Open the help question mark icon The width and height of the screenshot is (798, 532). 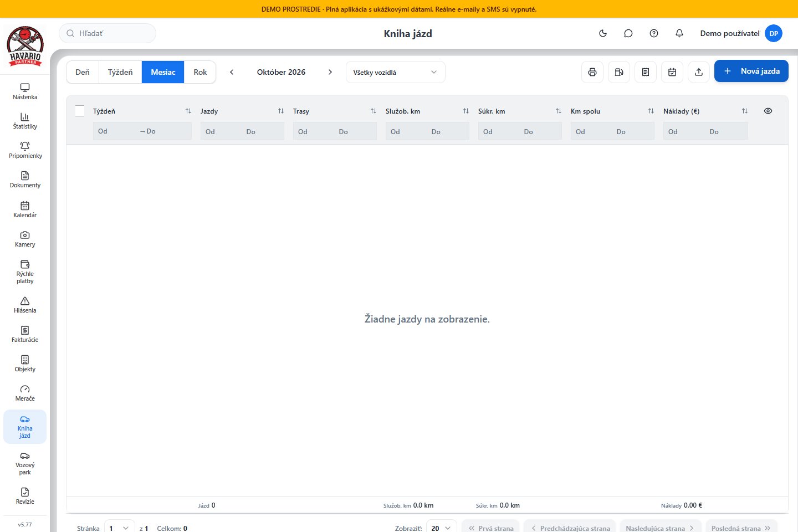[x=654, y=33]
